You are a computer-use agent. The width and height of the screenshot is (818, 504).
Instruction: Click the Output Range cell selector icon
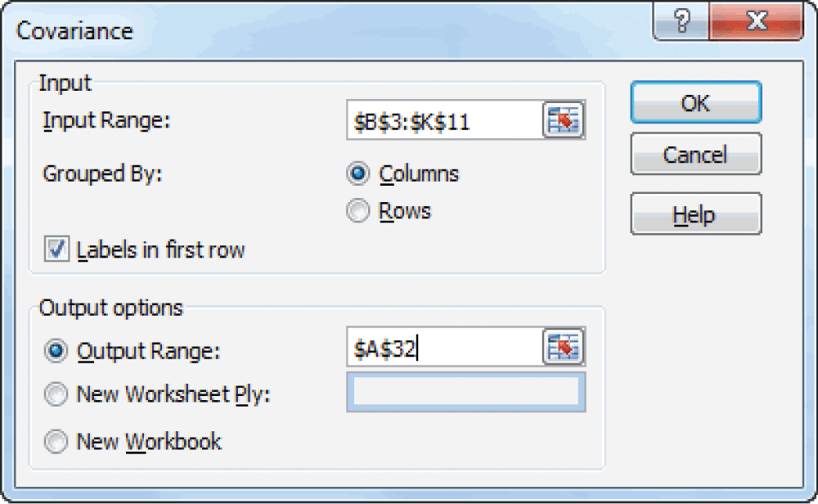pos(564,349)
